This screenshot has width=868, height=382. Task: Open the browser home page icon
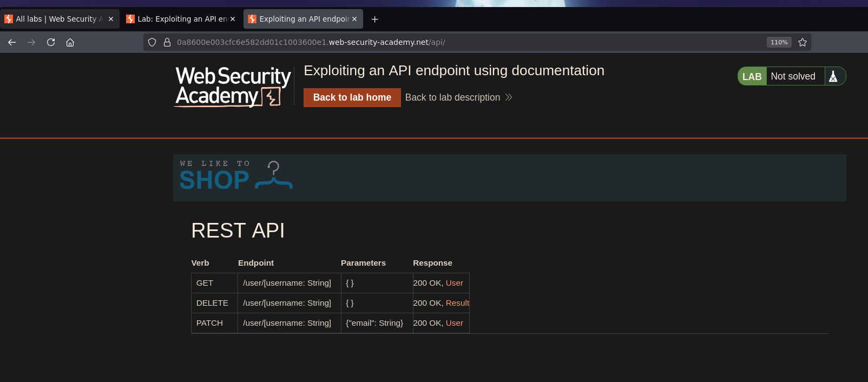[x=70, y=42]
